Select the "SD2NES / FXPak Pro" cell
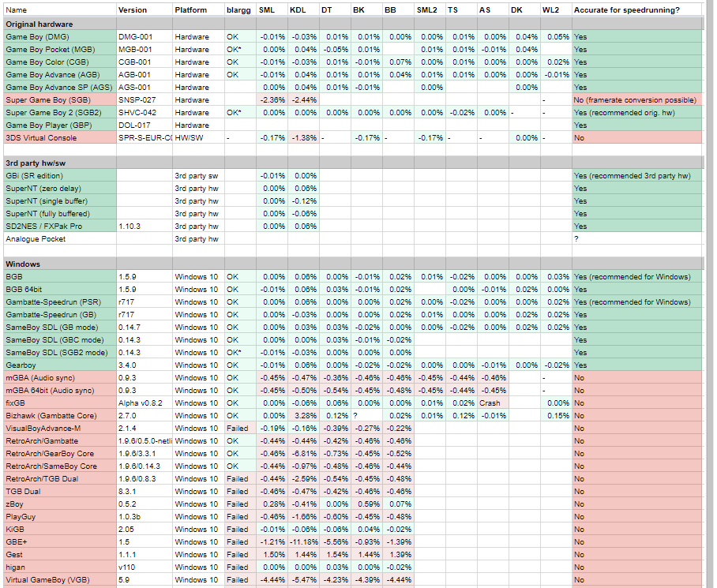 click(60, 227)
